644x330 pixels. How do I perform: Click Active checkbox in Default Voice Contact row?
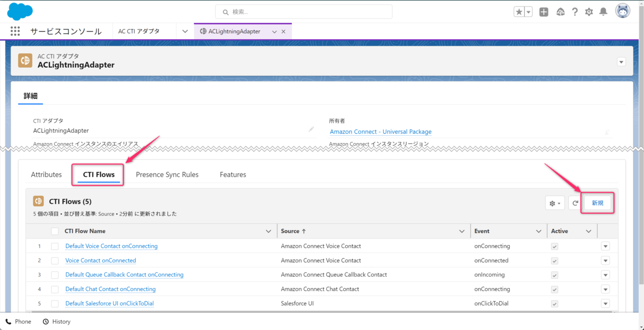[x=554, y=246]
